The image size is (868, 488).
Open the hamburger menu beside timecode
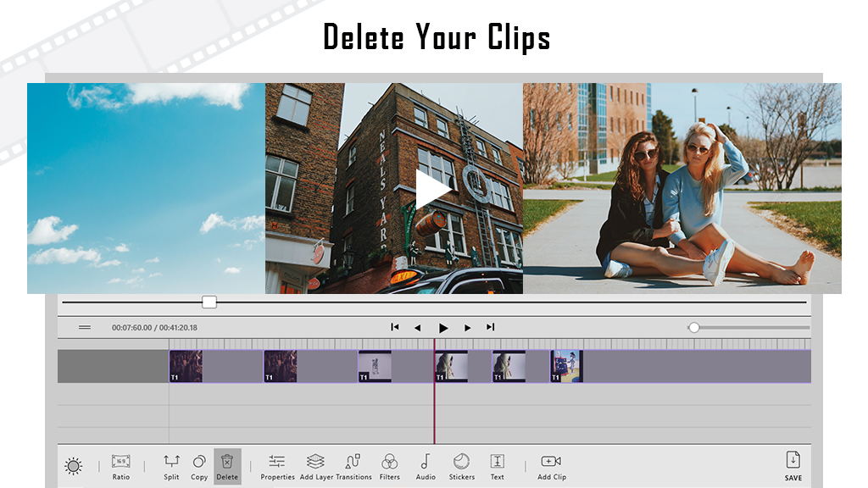[x=85, y=327]
